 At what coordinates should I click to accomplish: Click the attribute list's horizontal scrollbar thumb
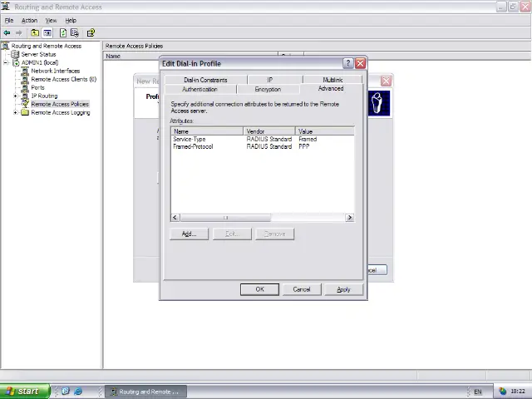coord(225,218)
